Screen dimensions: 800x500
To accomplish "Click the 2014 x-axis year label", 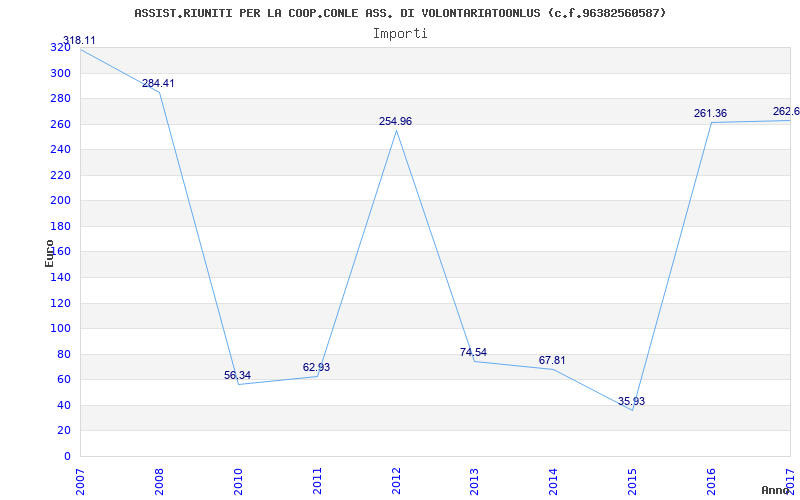I will 554,481.
